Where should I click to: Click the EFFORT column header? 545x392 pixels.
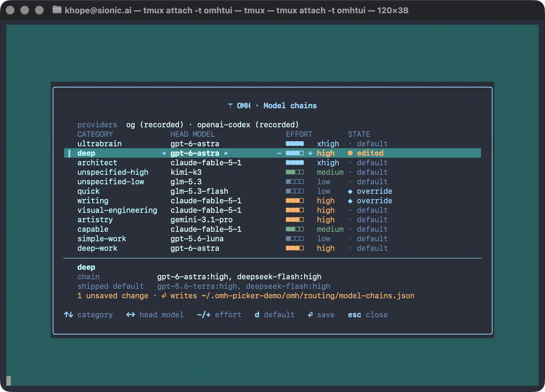[299, 134]
